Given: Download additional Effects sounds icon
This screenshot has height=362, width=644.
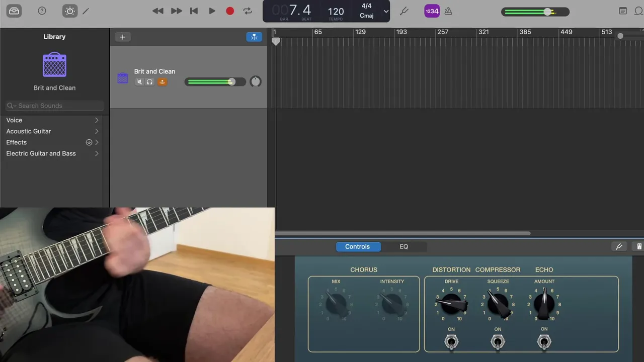Looking at the screenshot, I should (89, 142).
